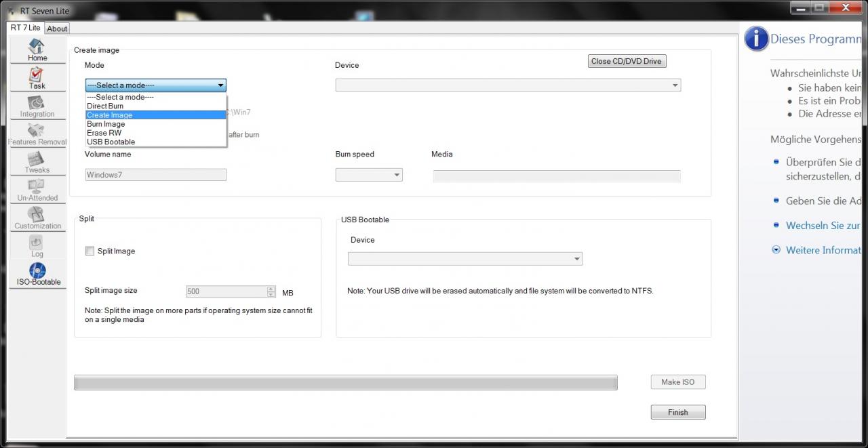The height and width of the screenshot is (448, 868).
Task: Switch to the About tab
Action: click(x=57, y=28)
